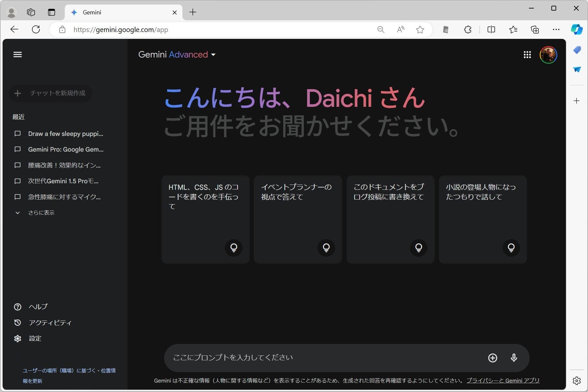Customize Edge sidebar with plus icon

coord(577,101)
